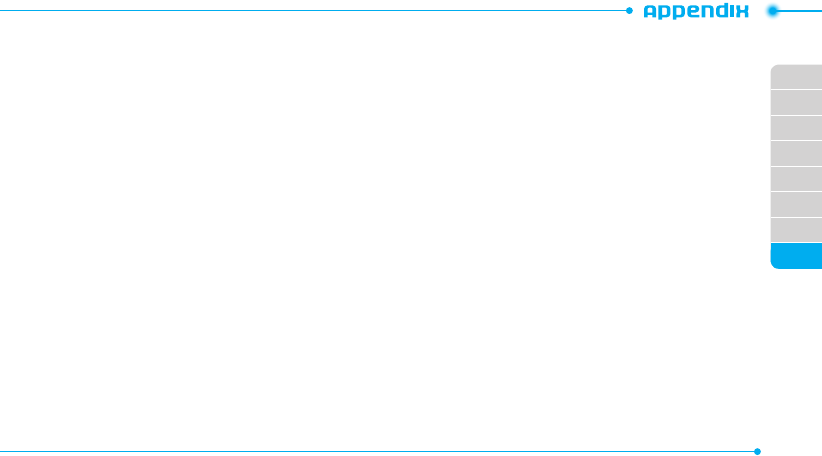The width and height of the screenshot is (822, 456).
Task: Open the fifth gray side tab
Action: (796, 179)
